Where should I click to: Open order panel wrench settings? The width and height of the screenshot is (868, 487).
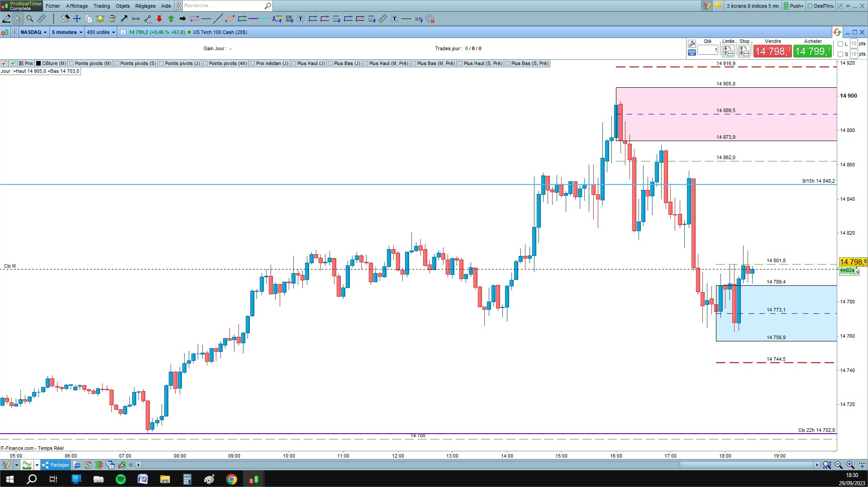click(x=692, y=44)
